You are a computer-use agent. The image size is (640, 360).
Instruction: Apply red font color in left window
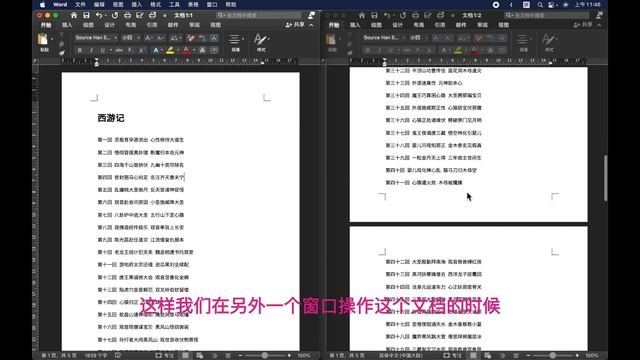coord(186,50)
